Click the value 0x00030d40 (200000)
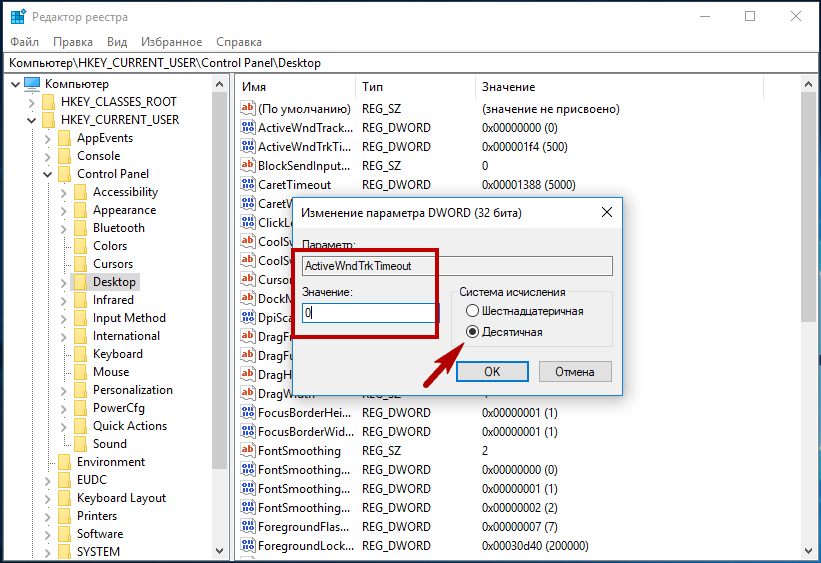 click(x=535, y=546)
